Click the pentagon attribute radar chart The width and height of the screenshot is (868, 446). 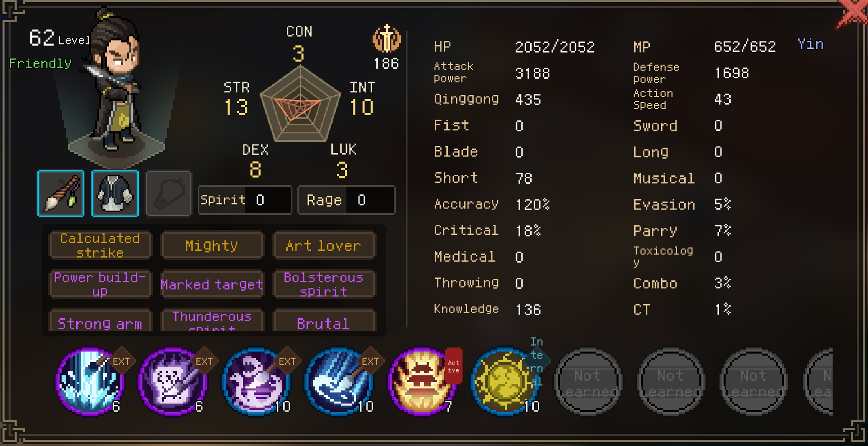click(x=300, y=105)
